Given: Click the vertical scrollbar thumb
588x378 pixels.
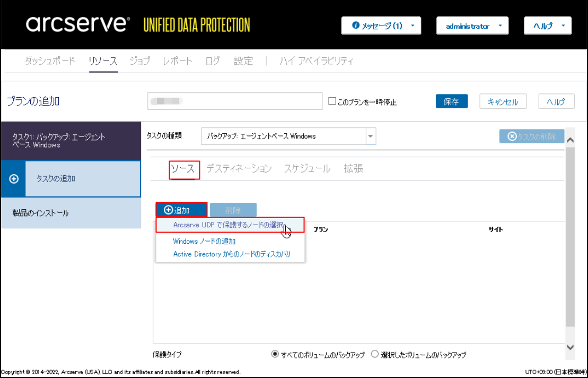Looking at the screenshot, I should (x=570, y=236).
